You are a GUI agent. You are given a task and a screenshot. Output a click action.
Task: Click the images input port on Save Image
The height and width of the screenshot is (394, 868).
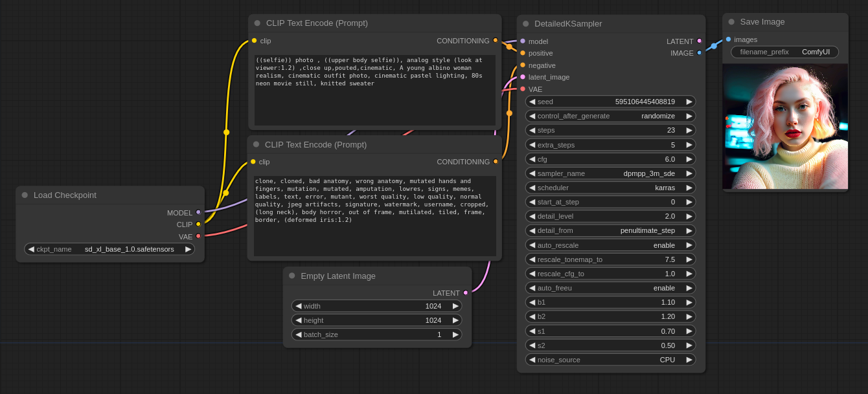pyautogui.click(x=728, y=39)
